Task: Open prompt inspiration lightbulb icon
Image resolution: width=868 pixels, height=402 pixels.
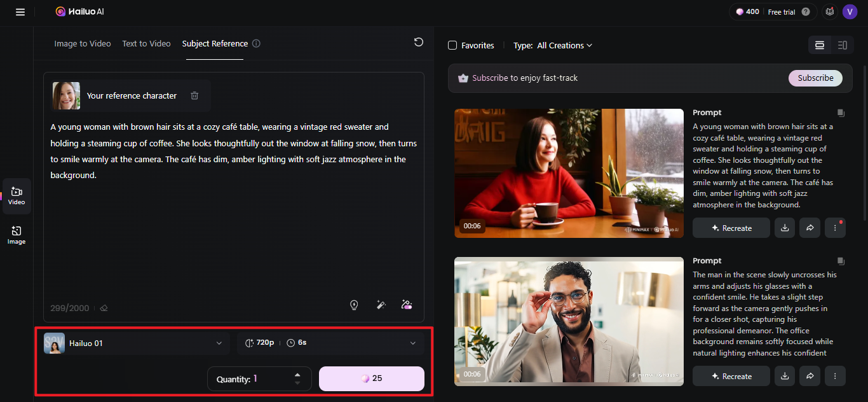Action: click(x=354, y=305)
